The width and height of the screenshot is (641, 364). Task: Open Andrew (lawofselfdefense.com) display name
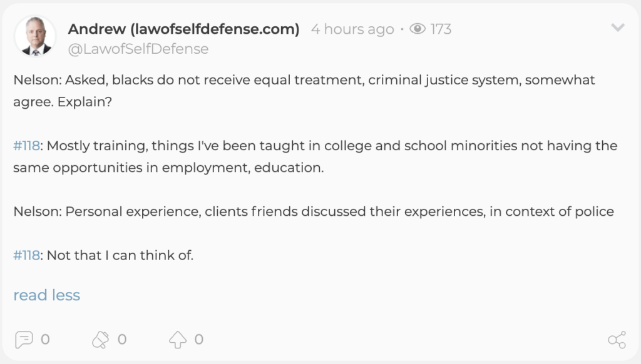(183, 29)
